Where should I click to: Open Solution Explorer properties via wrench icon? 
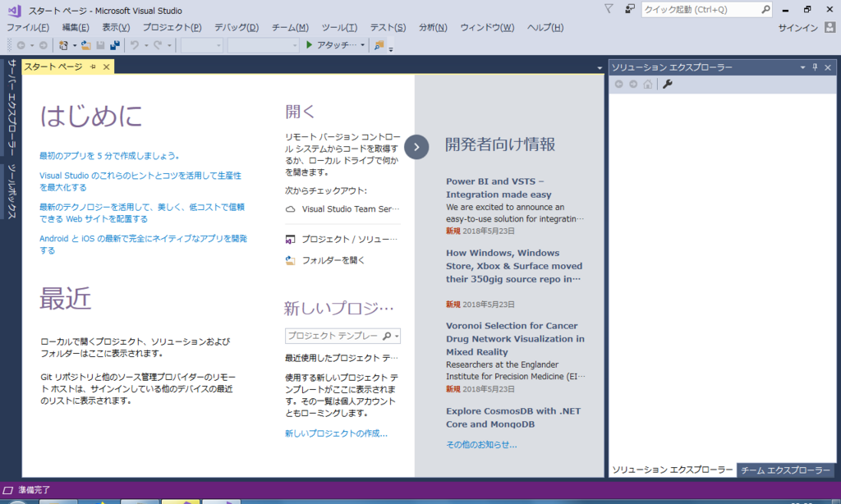tap(667, 84)
